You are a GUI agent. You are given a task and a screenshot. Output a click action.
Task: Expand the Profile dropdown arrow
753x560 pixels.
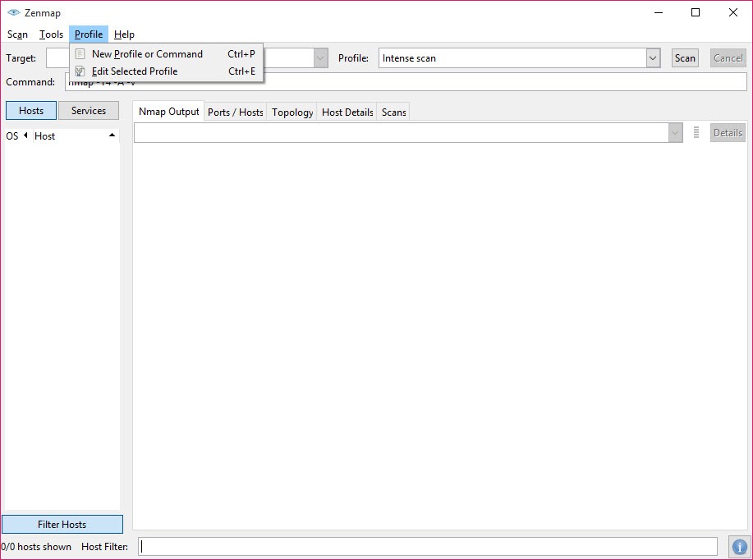pos(653,58)
